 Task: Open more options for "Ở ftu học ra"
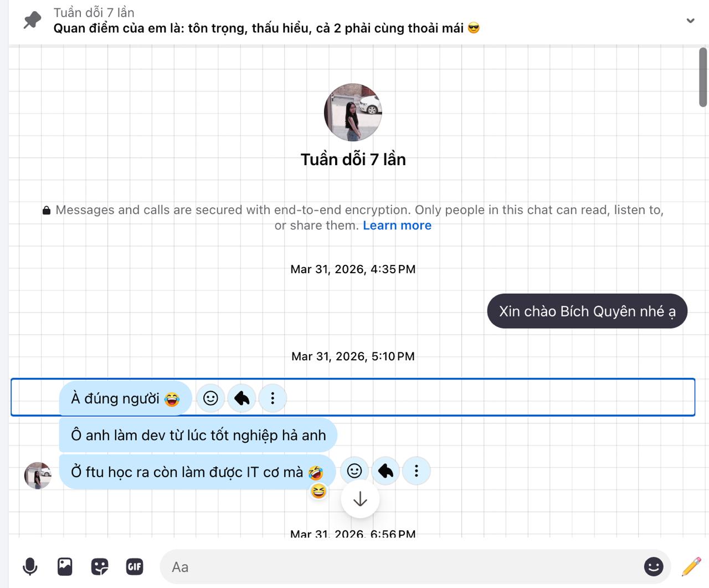pyautogui.click(x=417, y=471)
